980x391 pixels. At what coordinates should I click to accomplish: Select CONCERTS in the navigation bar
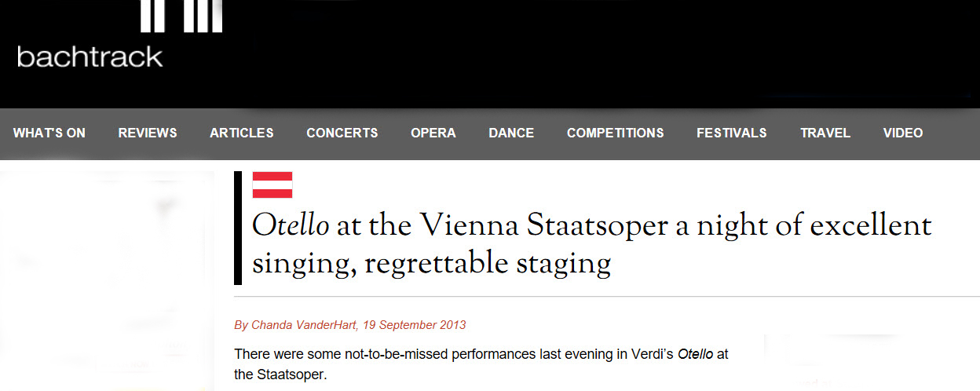pyautogui.click(x=342, y=133)
